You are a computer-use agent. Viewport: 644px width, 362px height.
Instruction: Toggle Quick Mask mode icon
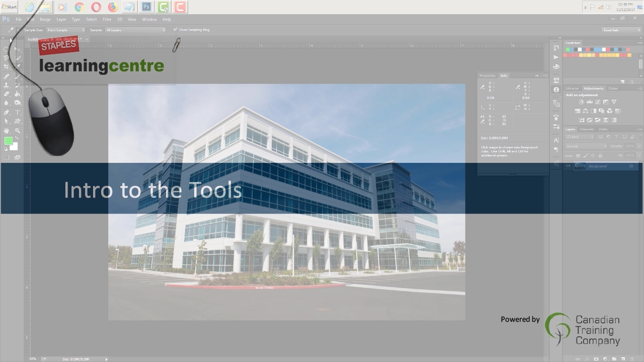pos(7,157)
